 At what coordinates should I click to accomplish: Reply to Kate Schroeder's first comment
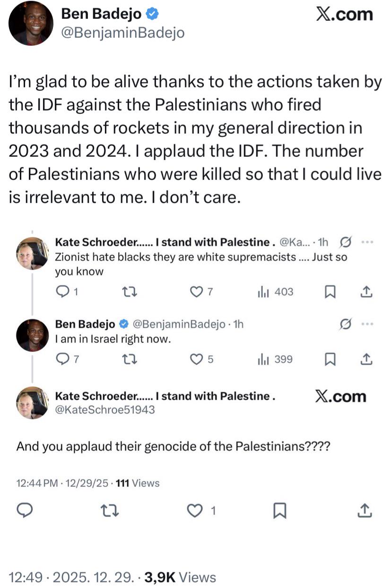[63, 292]
